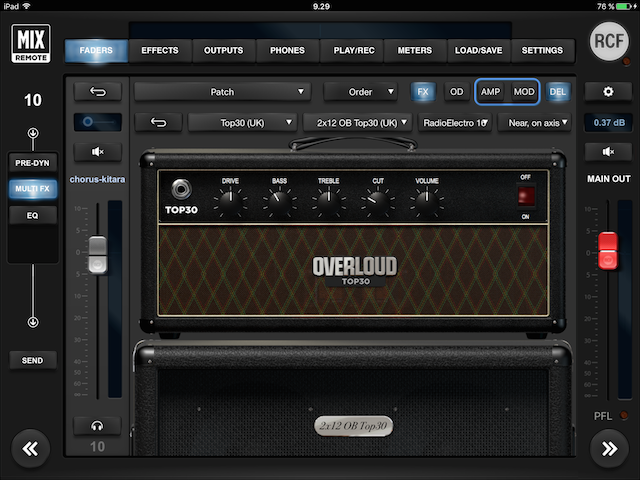Click the 0.37 dB value field

[x=609, y=122]
